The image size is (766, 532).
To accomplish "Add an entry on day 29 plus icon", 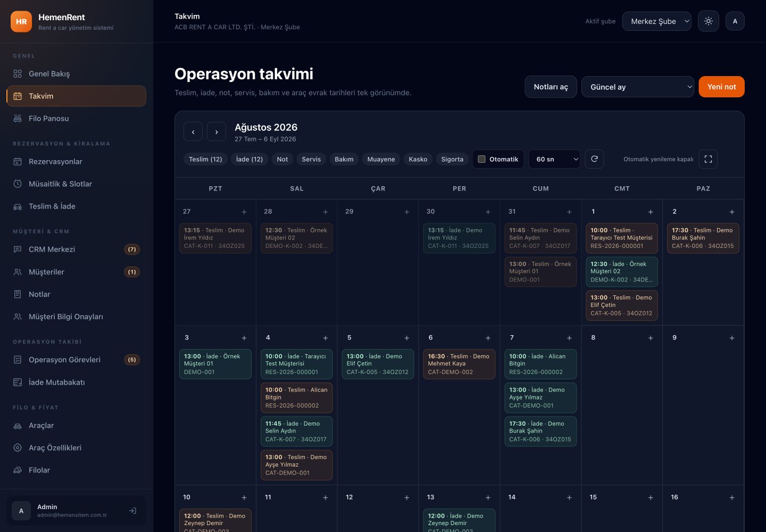I will coord(407,212).
